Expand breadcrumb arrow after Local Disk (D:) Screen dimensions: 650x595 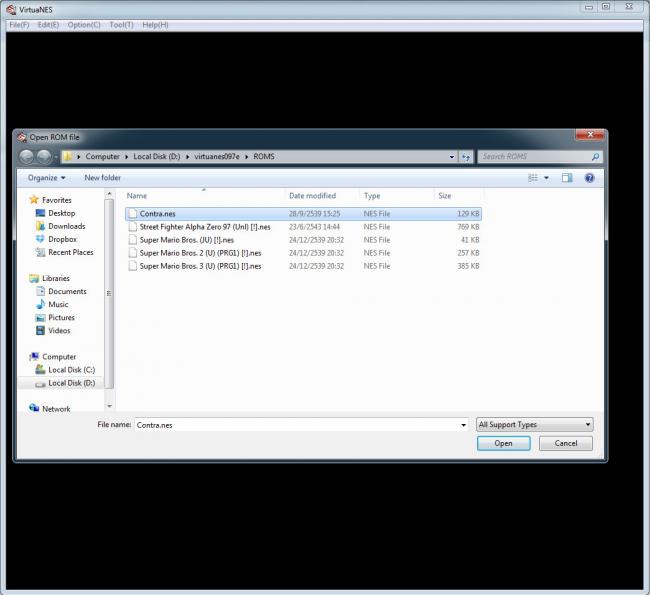click(187, 157)
